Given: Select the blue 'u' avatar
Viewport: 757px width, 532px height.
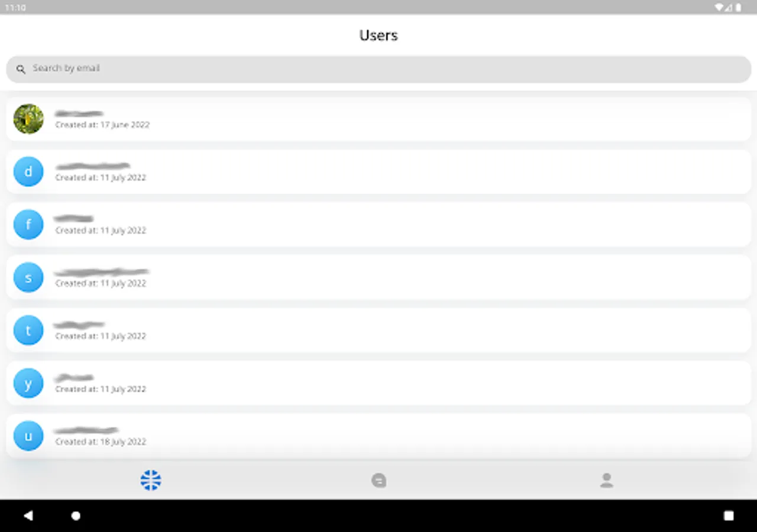Looking at the screenshot, I should click(28, 436).
